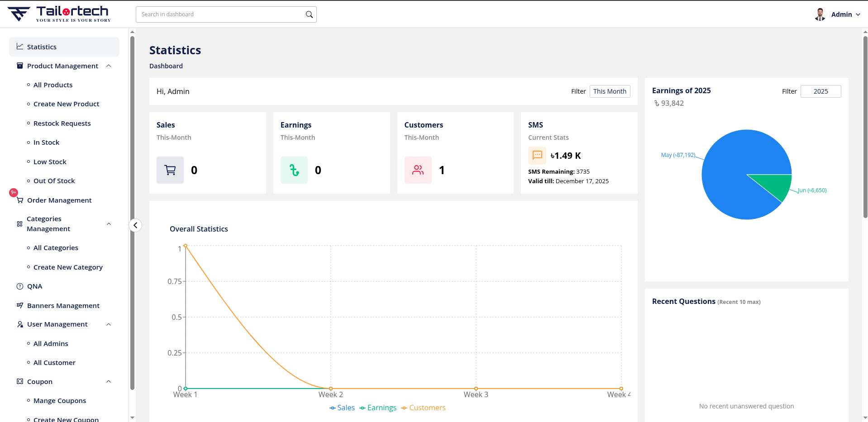Click the page's main vertical scrollbar
This screenshot has height=422, width=868.
pyautogui.click(x=865, y=127)
